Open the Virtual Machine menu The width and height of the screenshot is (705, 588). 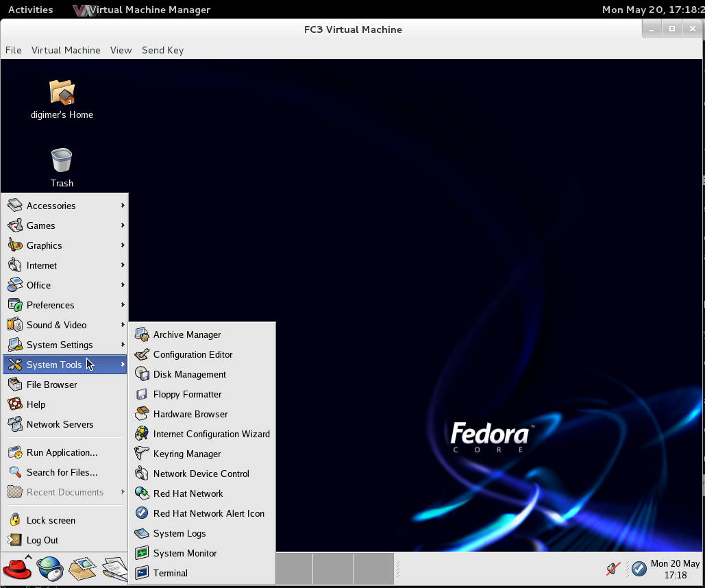(x=66, y=51)
